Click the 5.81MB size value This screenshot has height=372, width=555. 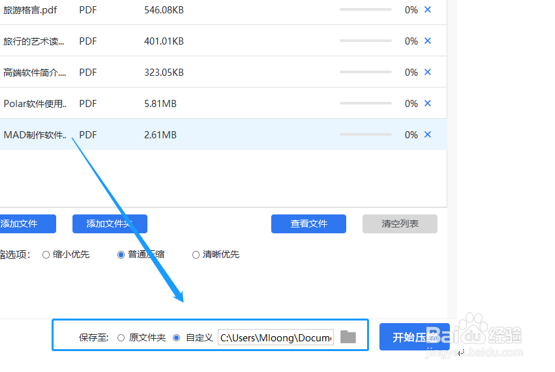[160, 103]
